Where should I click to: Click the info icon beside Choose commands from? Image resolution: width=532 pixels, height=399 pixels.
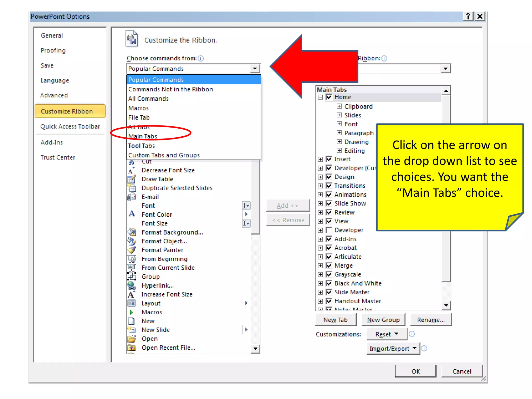tap(201, 58)
